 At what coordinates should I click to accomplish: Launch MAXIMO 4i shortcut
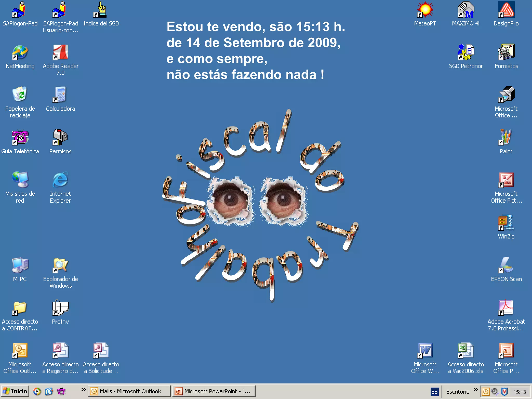click(x=465, y=10)
